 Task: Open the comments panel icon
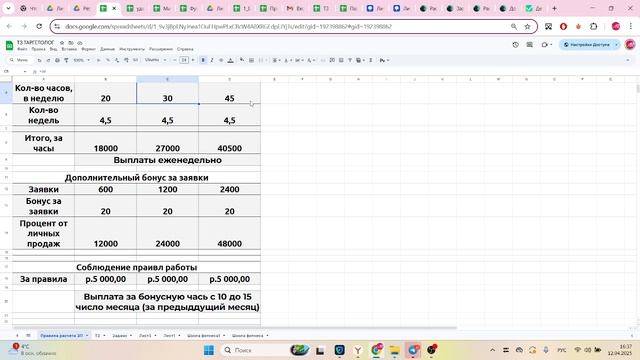pyautogui.click(x=529, y=44)
